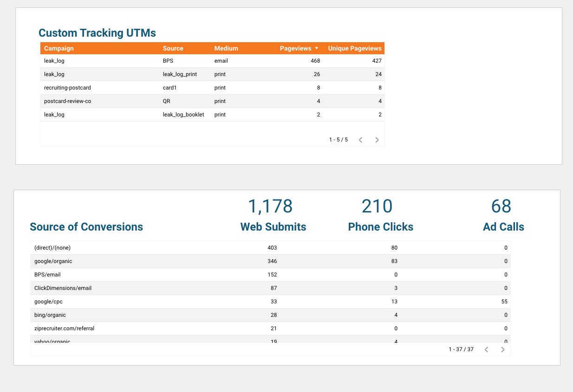Select BPS/email source row
This screenshot has width=573, height=392.
point(270,275)
